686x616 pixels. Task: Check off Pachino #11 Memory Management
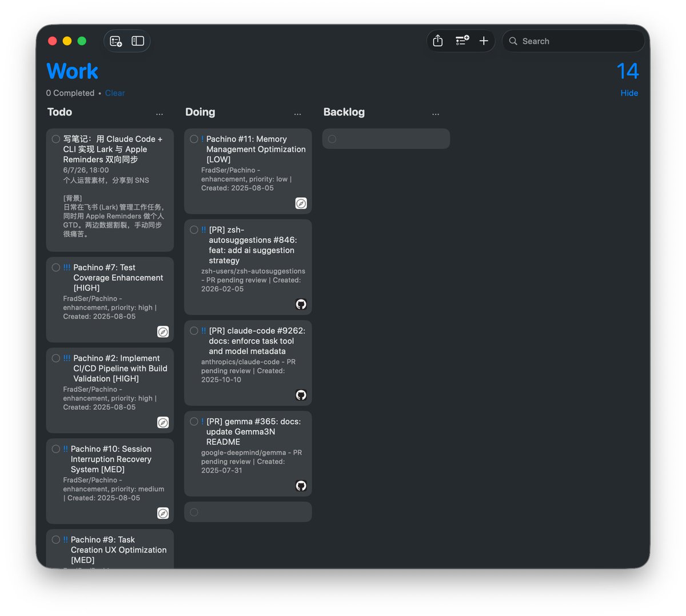click(x=194, y=139)
